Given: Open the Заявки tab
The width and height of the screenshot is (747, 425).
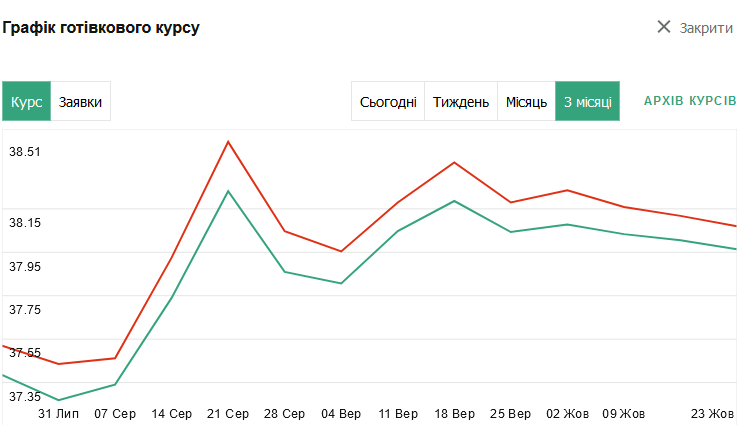Looking at the screenshot, I should (x=81, y=102).
